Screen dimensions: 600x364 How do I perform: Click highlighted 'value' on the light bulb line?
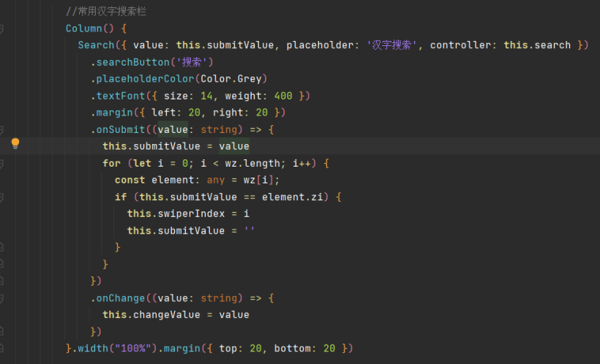(234, 146)
